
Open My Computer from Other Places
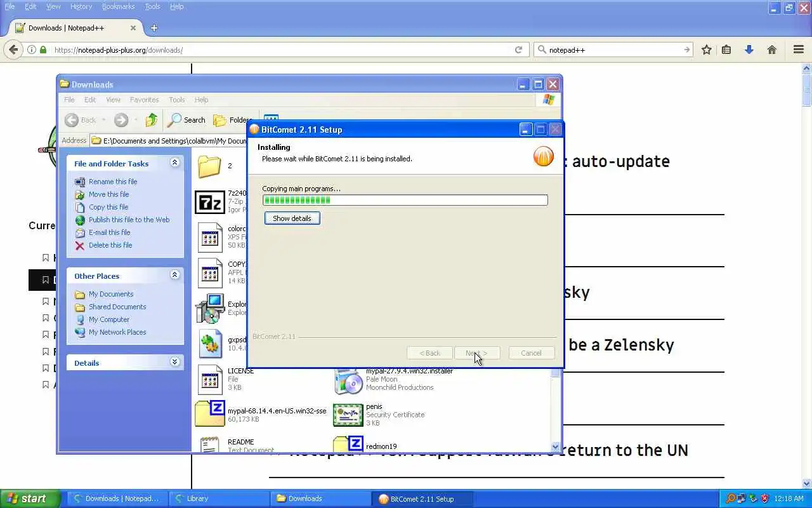[109, 319]
